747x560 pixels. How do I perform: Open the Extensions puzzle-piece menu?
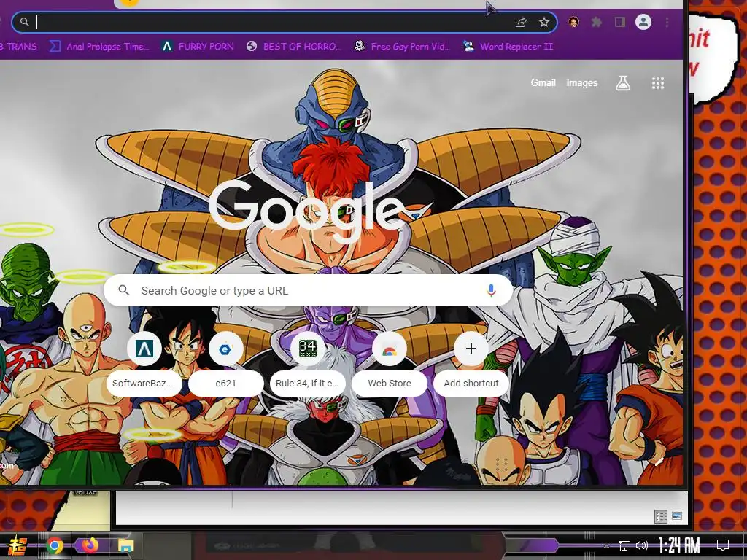click(597, 22)
